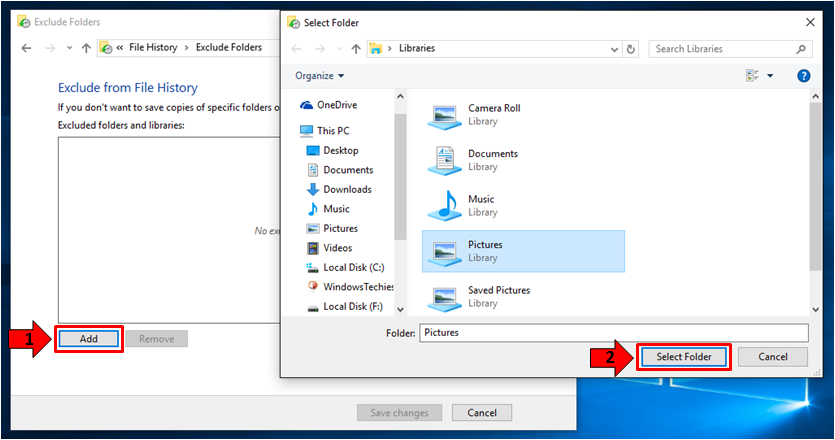Screen dimensions: 835x440
Task: Click Exclude Folders breadcrumb item
Action: coord(229,47)
